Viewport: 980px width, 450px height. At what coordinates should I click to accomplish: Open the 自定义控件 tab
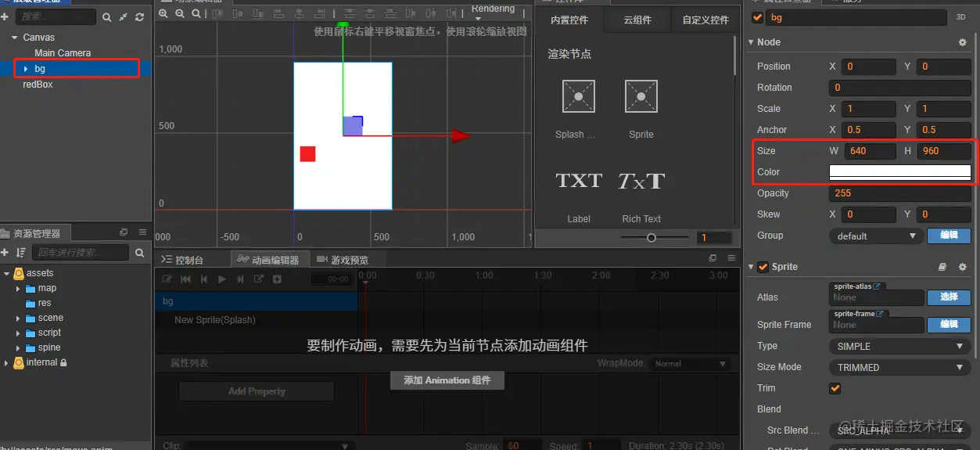click(705, 20)
